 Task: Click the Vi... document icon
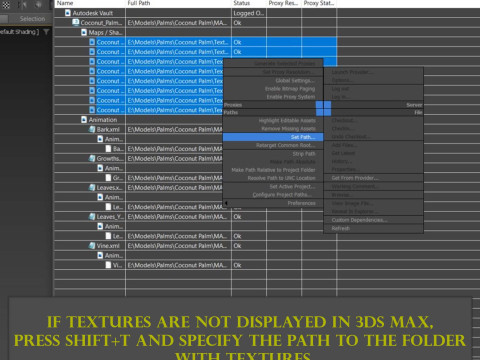[x=108, y=265]
